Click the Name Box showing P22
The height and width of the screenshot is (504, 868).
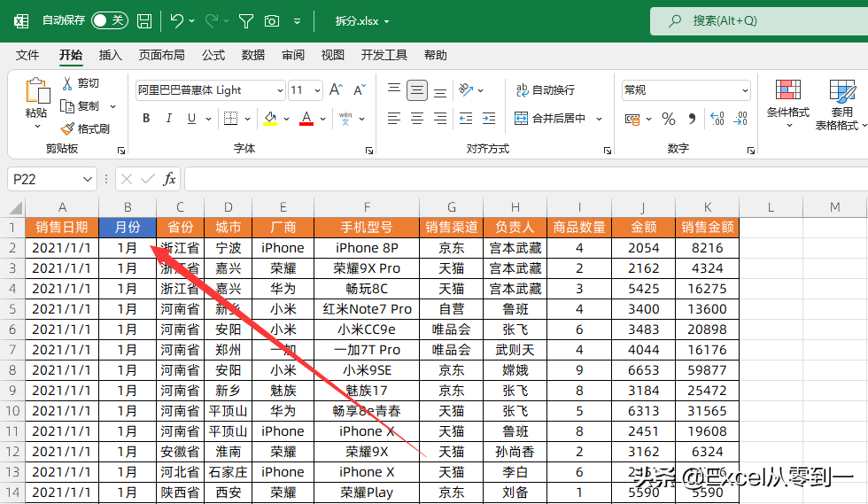pyautogui.click(x=52, y=179)
